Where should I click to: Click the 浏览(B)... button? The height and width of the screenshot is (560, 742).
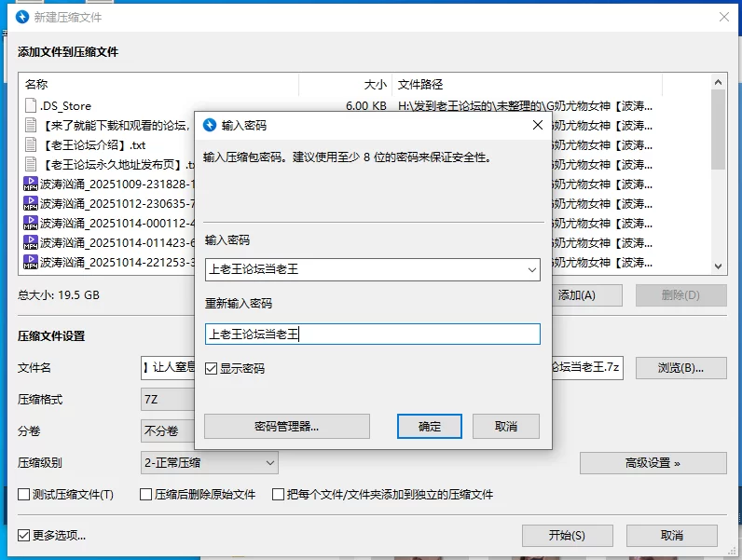(x=681, y=367)
